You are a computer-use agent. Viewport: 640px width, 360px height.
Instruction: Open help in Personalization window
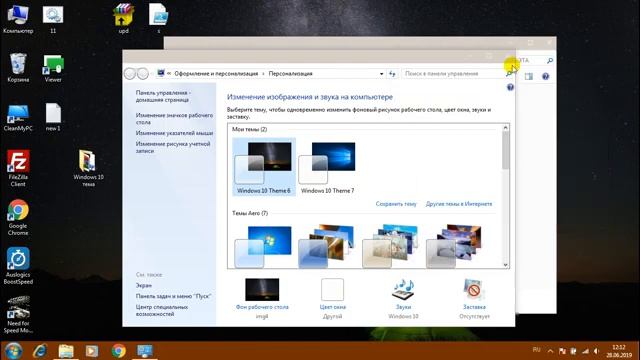pyautogui.click(x=510, y=87)
